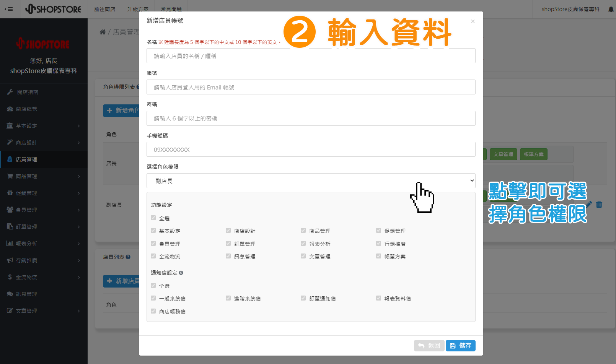Click the 新增角色 button

pyautogui.click(x=121, y=110)
